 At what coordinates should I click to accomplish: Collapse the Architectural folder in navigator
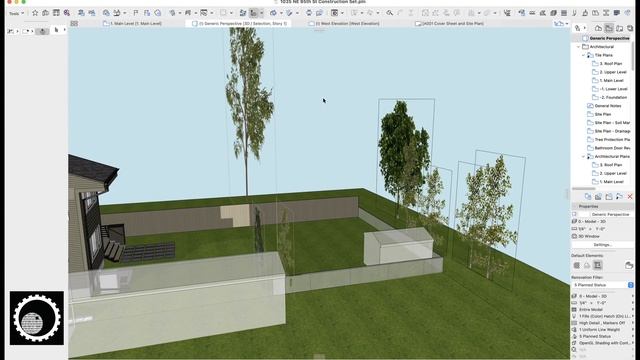578,47
